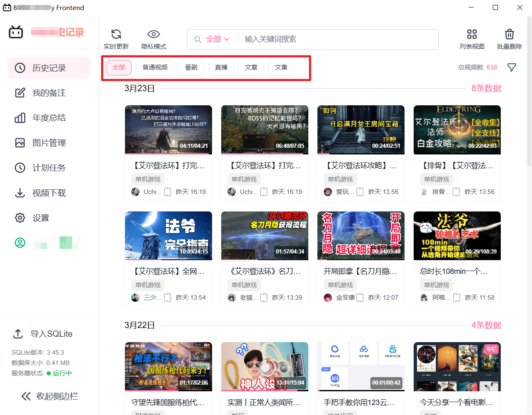The height and width of the screenshot is (415, 532).
Task: Click the green user account icon
Action: [20, 243]
